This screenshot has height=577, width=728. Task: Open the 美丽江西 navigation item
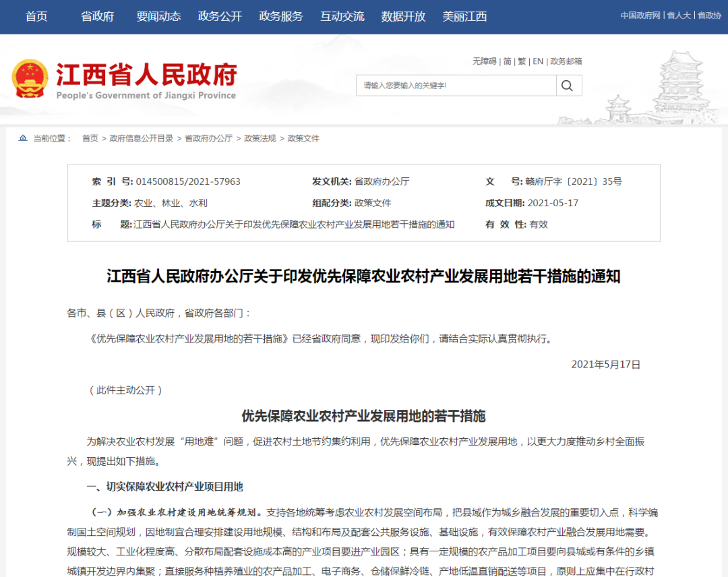(464, 17)
